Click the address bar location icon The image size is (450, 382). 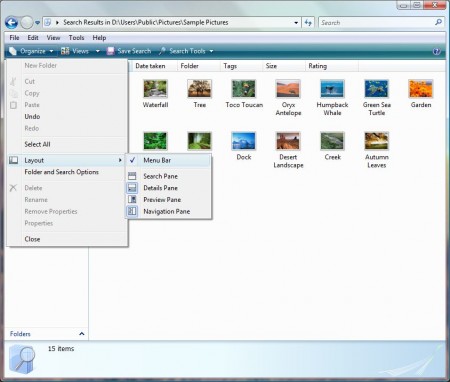point(48,23)
